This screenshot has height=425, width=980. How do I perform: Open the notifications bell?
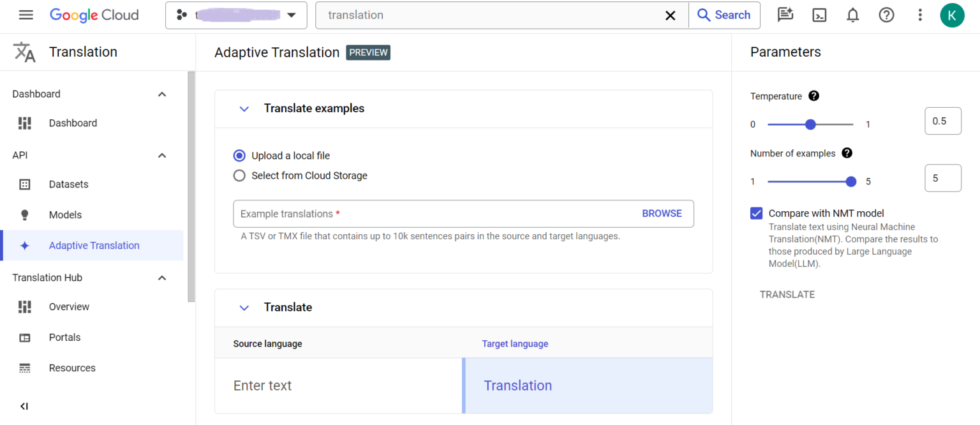(x=852, y=15)
